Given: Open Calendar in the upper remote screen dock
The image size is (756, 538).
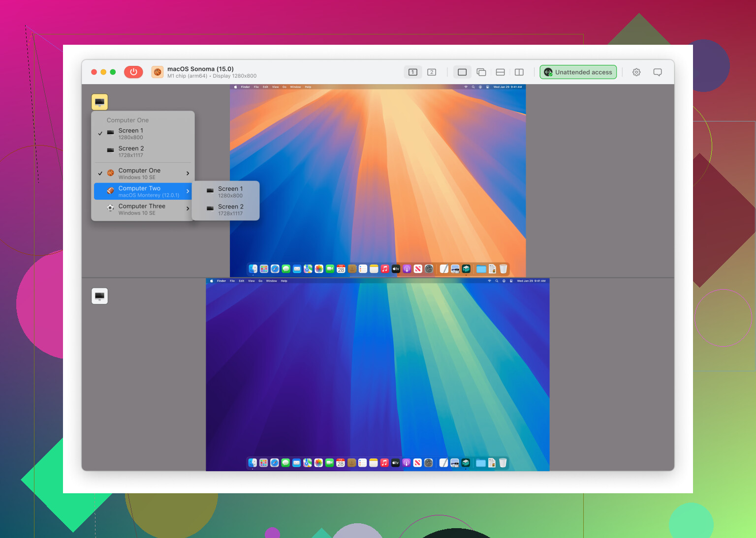Looking at the screenshot, I should coord(341,269).
